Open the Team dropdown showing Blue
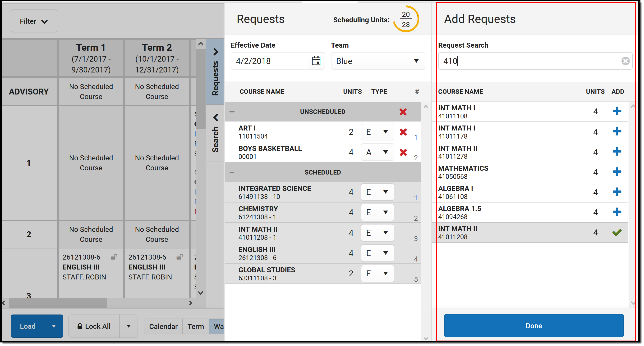The height and width of the screenshot is (346, 644). [x=377, y=61]
